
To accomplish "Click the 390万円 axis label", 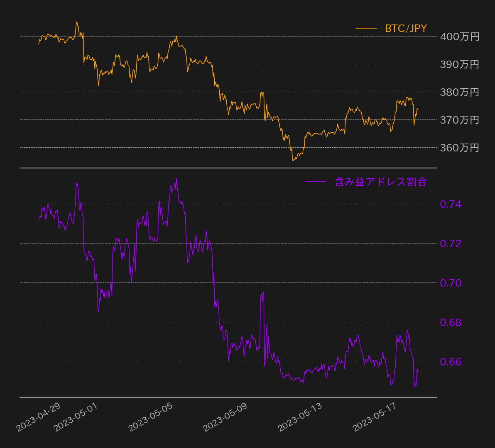I will point(458,65).
